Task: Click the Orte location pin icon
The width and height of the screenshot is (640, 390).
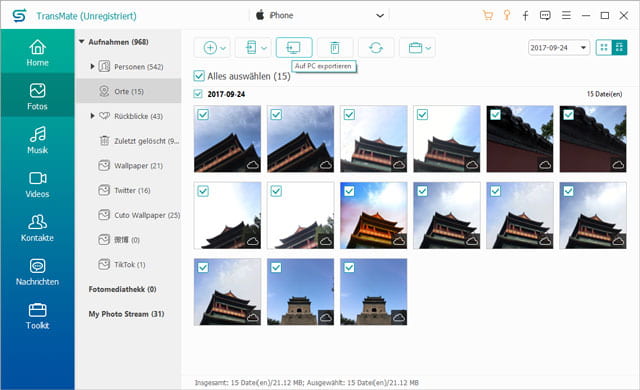Action: pos(104,91)
